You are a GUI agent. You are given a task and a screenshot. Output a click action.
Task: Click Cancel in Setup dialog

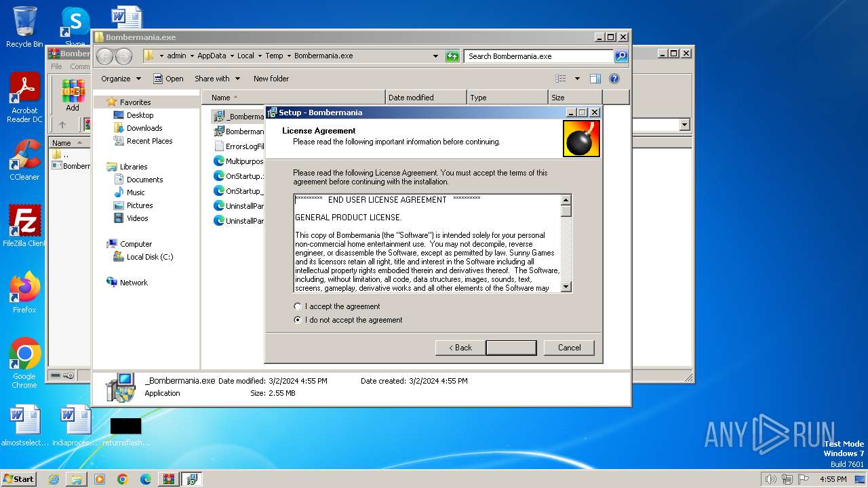pyautogui.click(x=569, y=348)
